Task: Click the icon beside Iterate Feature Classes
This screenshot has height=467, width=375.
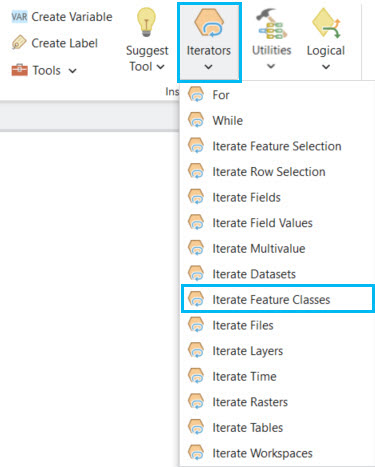Action: point(196,299)
